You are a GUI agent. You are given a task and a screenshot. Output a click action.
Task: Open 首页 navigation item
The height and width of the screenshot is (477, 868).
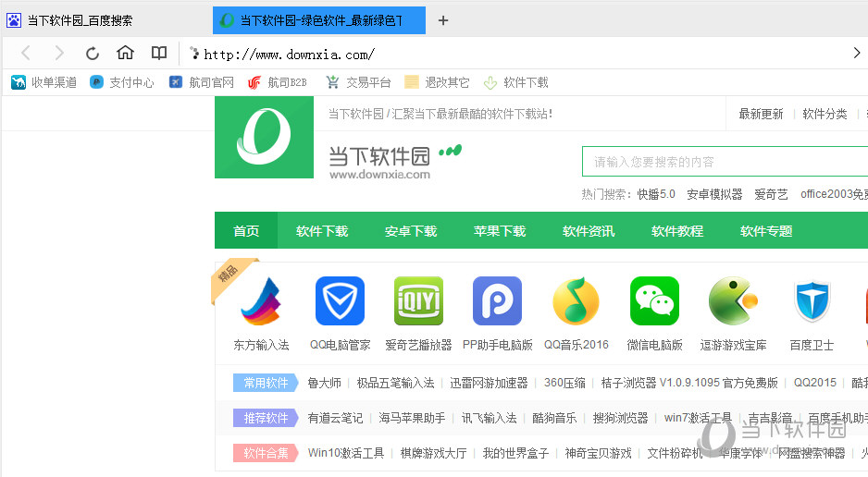click(x=246, y=230)
